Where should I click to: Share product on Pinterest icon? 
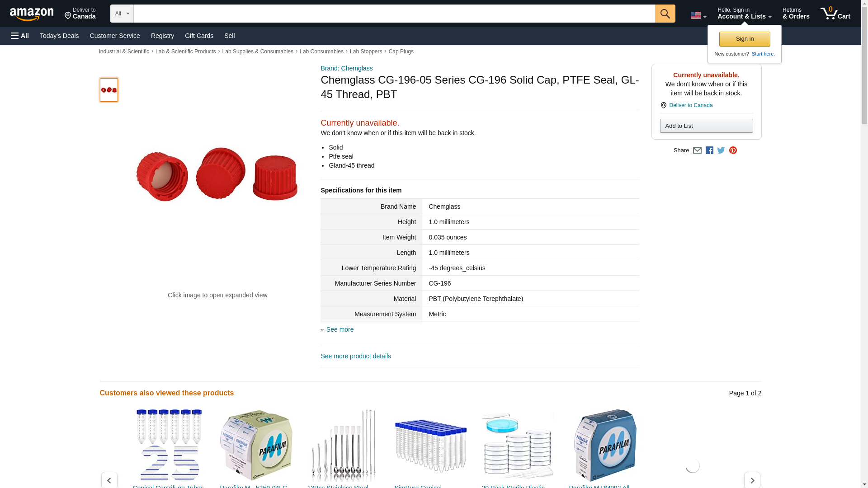coord(733,150)
